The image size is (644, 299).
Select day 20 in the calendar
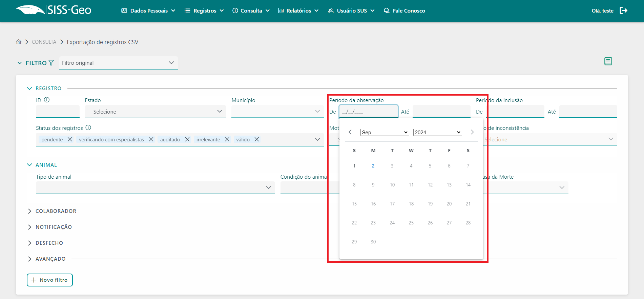(x=449, y=204)
